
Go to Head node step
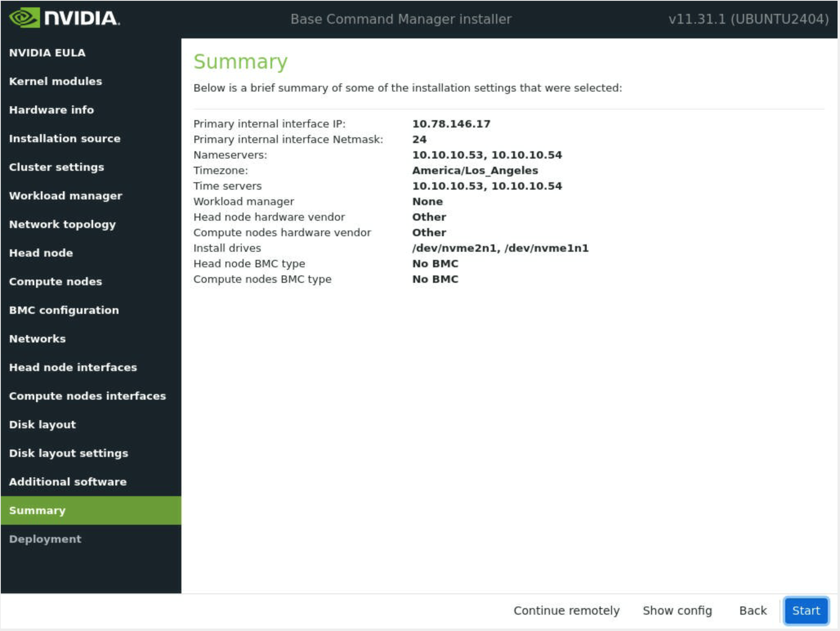[x=41, y=253]
